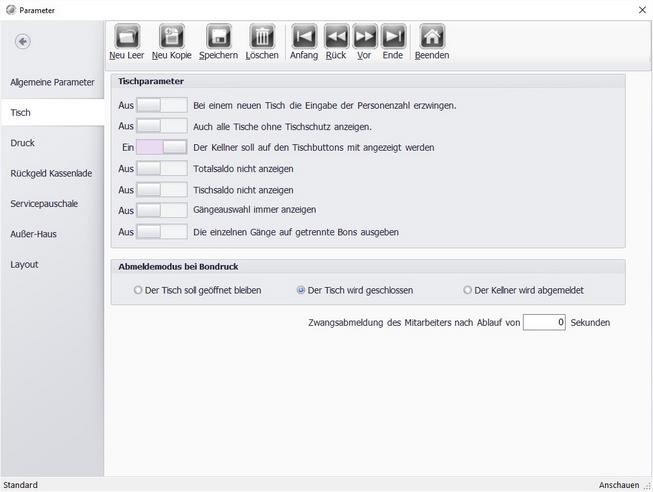The image size is (653, 492).
Task: Advance one record with Vor
Action: (x=364, y=36)
